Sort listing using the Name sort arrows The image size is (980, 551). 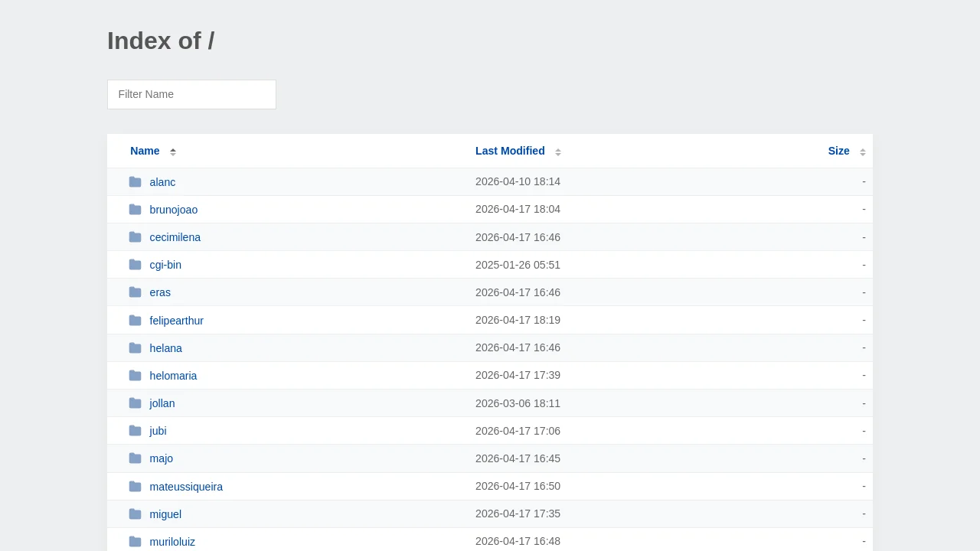pos(173,152)
